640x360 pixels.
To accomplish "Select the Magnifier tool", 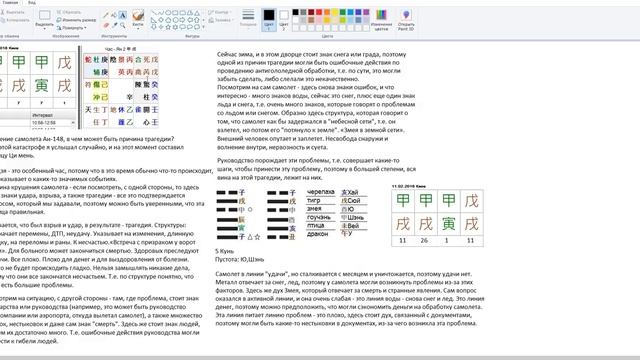I will coord(123,25).
